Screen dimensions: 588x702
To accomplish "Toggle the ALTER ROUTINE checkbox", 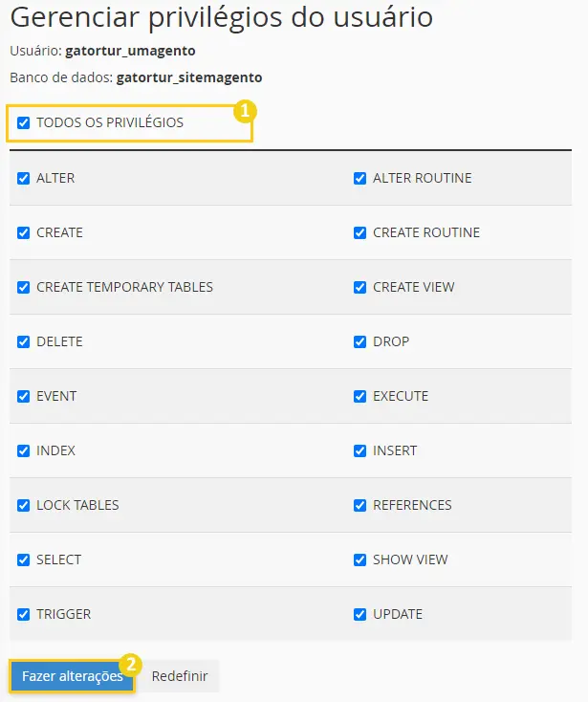I will pos(359,178).
